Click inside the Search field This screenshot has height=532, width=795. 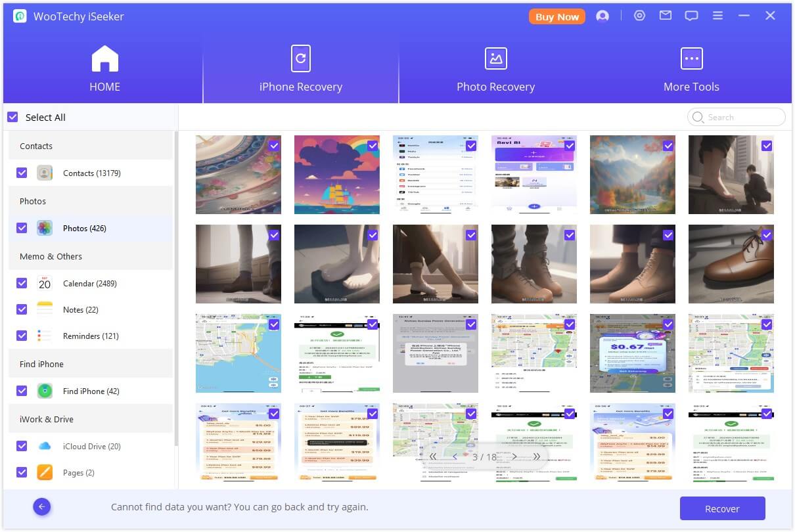pyautogui.click(x=736, y=117)
